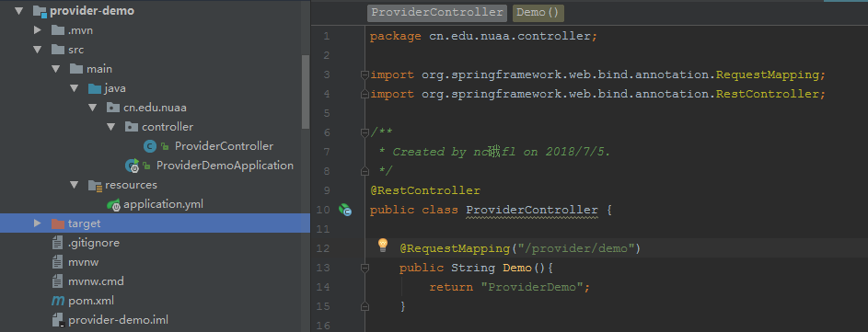The image size is (868, 332).
Task: Click the ProviderController class icon
Action: (x=149, y=146)
